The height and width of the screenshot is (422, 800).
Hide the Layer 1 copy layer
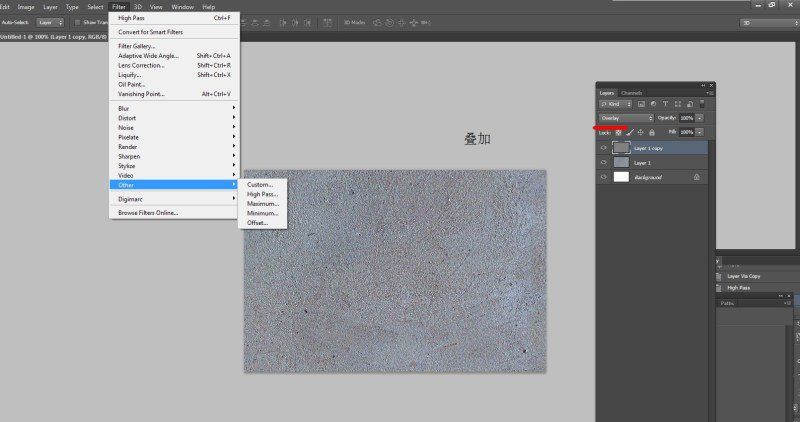[x=604, y=148]
